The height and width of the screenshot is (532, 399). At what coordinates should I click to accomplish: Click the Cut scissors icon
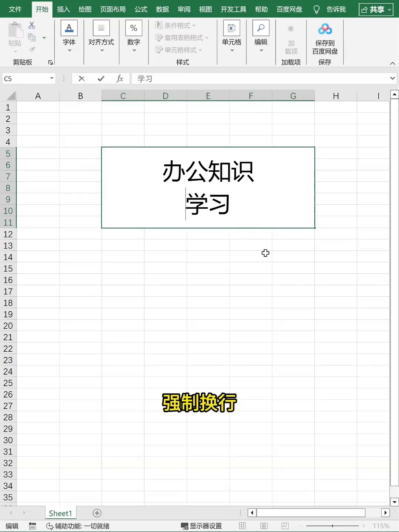click(x=32, y=25)
